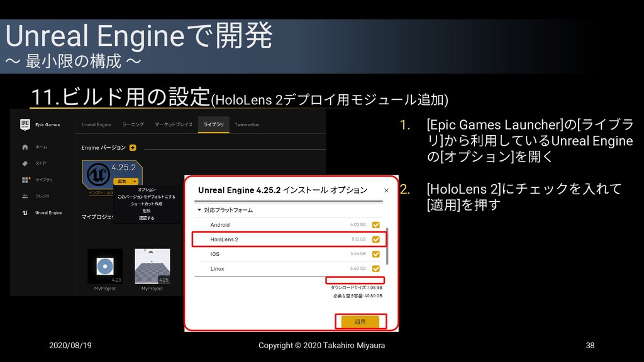Viewport: 644px width, 362px height.
Task: Select the ライブラリ tab
Action: 214,125
